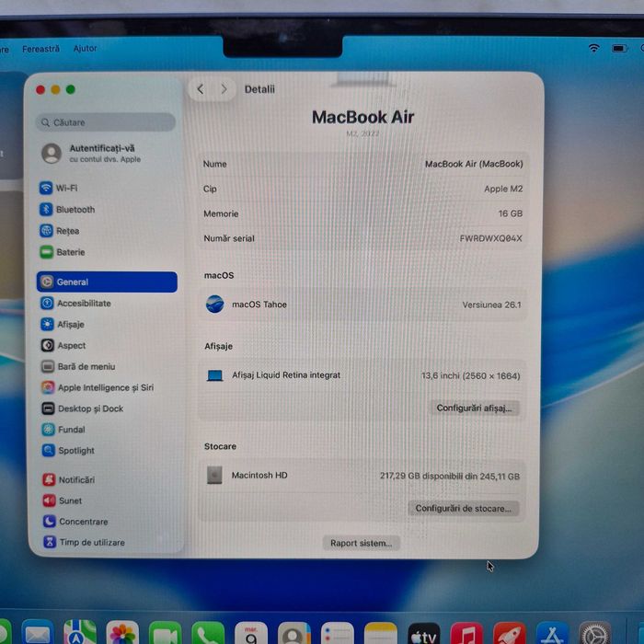Go forward with the right chevron
The width and height of the screenshot is (644, 644).
coord(224,88)
